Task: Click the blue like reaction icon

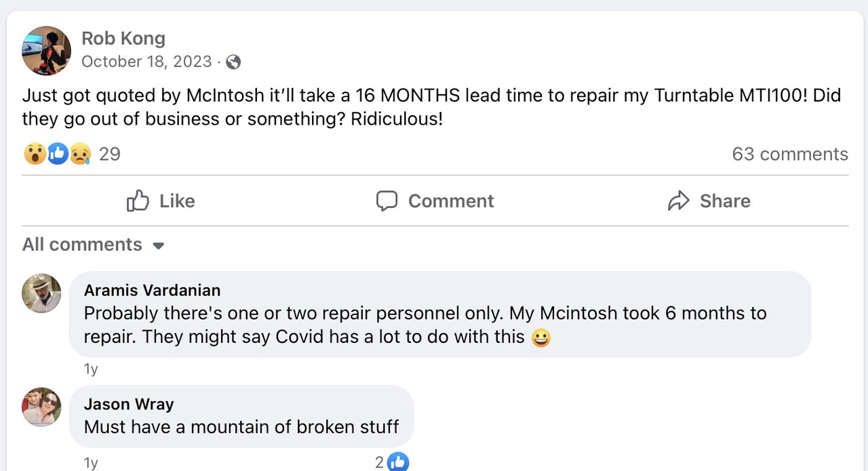Action: click(x=58, y=154)
